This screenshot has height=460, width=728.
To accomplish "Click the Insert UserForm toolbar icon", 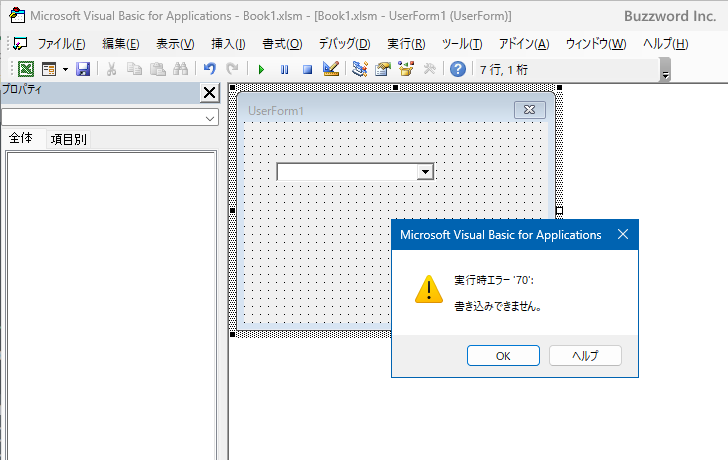I will (x=49, y=69).
